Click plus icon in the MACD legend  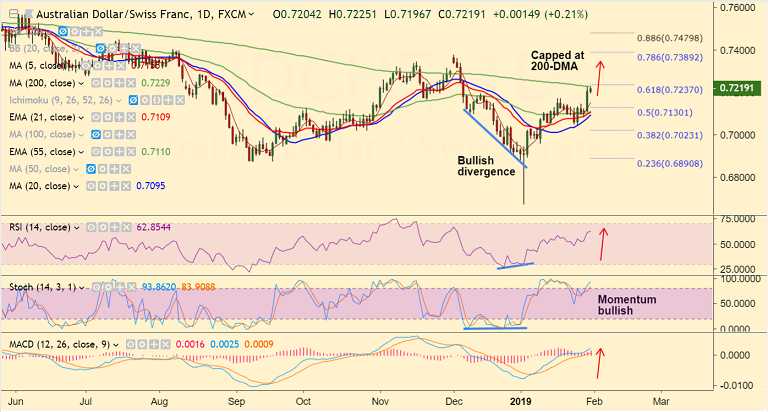tap(154, 344)
